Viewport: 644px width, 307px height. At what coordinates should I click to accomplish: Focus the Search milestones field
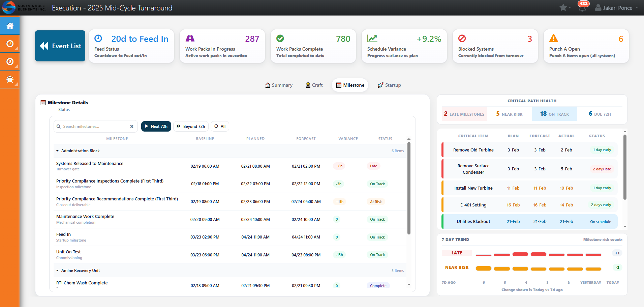pyautogui.click(x=96, y=127)
